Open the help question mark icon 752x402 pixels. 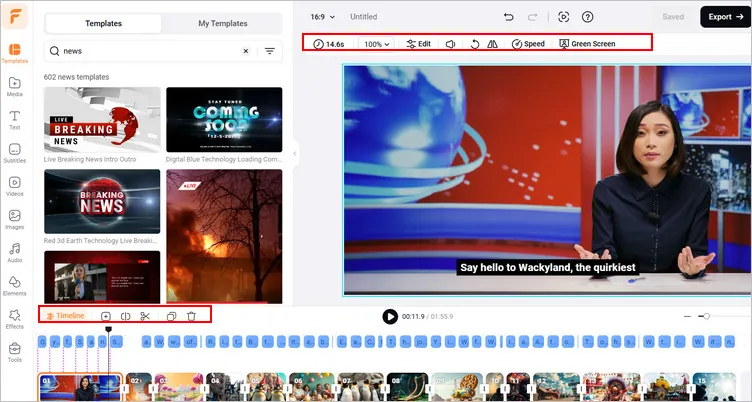point(588,17)
